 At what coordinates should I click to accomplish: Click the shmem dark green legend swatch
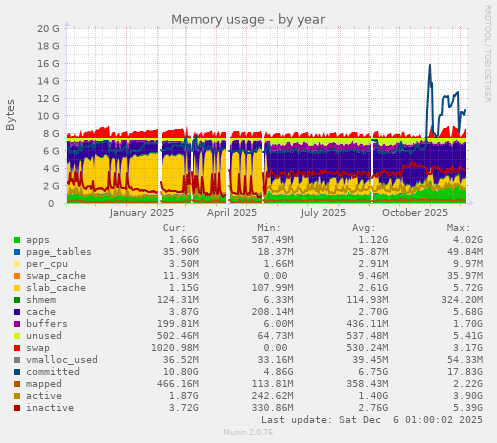coord(17,300)
